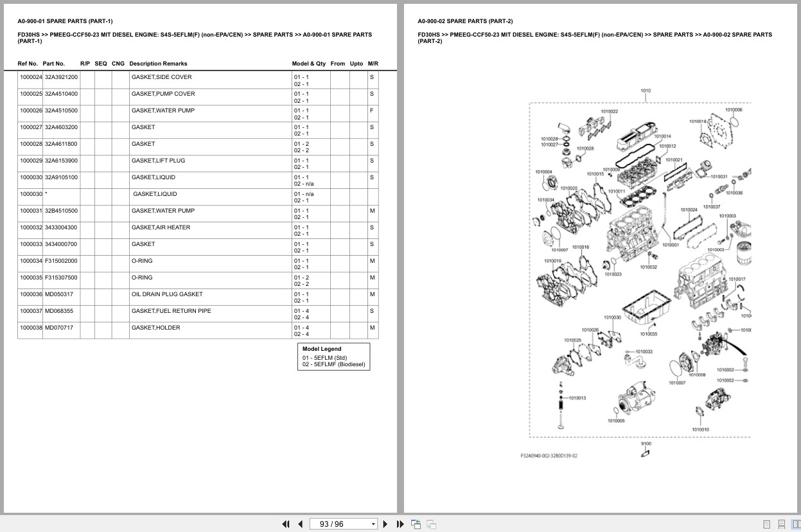This screenshot has height=532, width=801.
Task: Click OIL DRAIN PLUG GASKET description
Action: [x=167, y=294]
